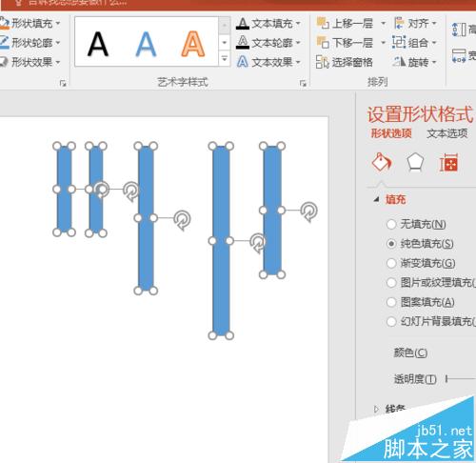Select the Effects pentagon icon
This screenshot has width=476, height=463.
pos(415,162)
